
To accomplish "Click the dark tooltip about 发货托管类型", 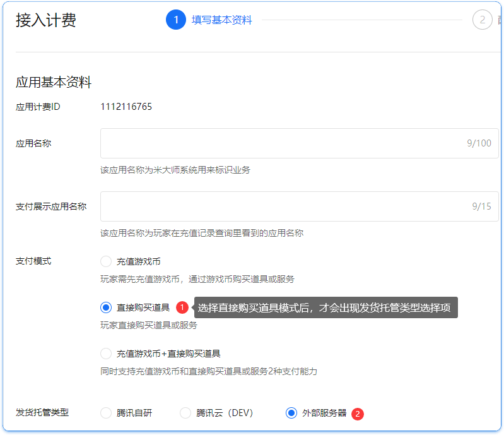I will click(325, 307).
